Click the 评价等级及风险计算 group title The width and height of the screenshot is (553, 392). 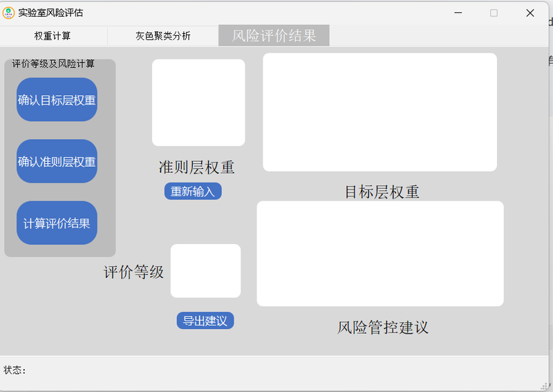click(53, 64)
